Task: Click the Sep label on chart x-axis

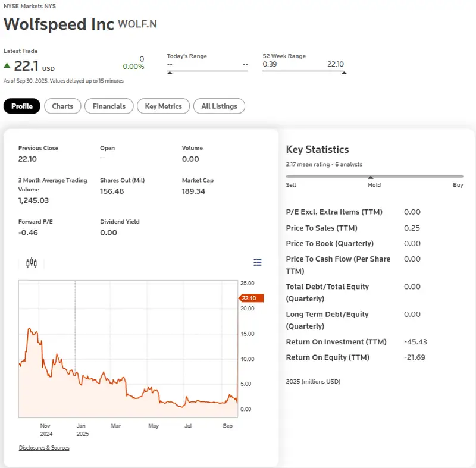Action: click(228, 426)
